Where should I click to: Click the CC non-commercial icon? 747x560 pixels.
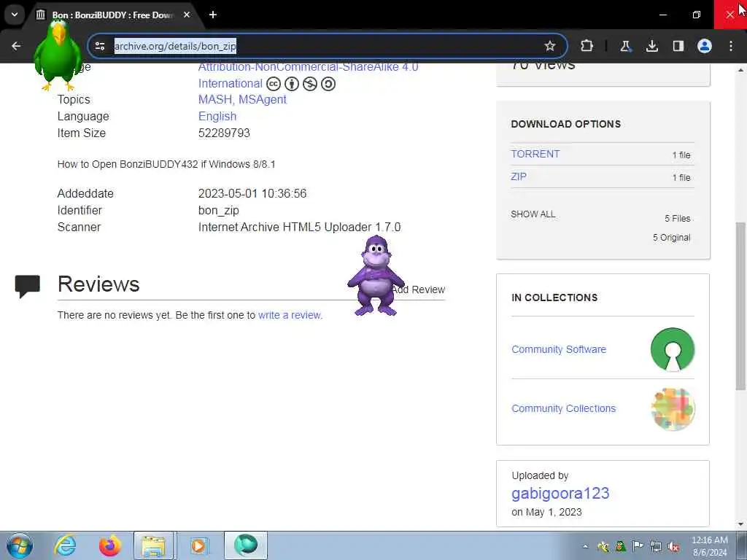coord(309,84)
